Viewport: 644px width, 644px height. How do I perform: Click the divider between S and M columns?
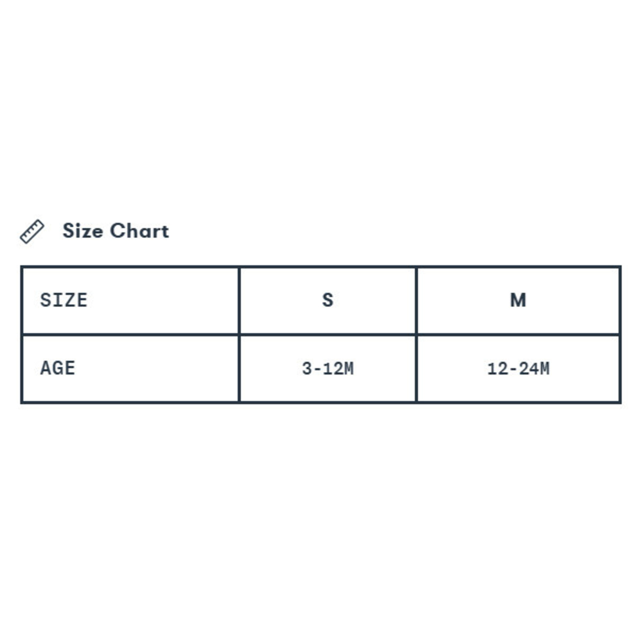417,301
